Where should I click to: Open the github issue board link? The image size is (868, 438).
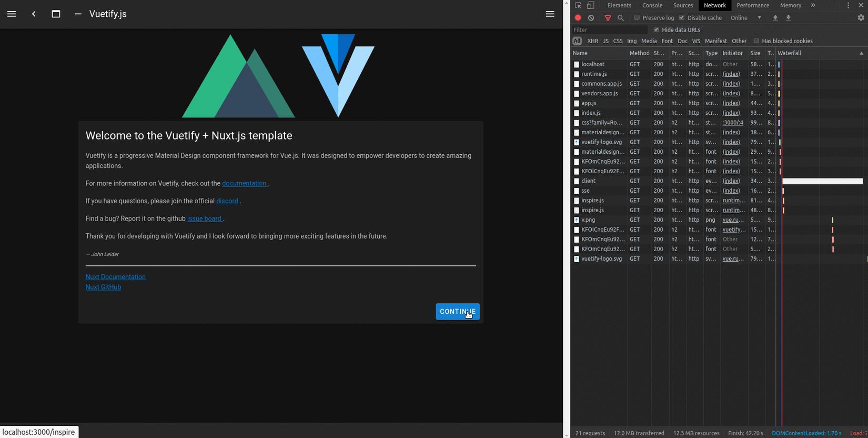(205, 218)
